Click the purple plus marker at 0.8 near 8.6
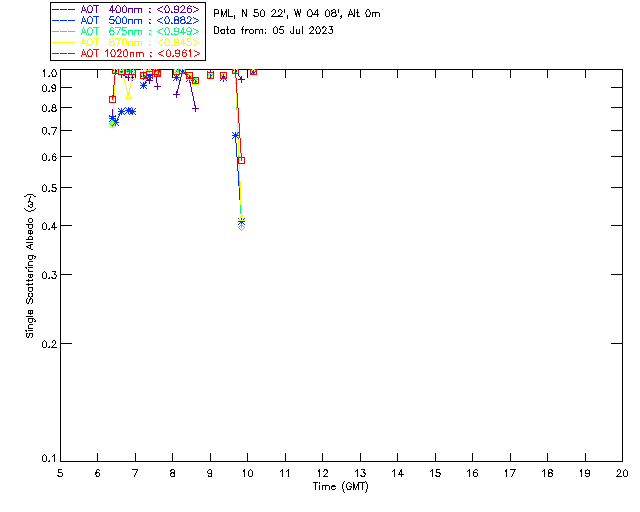This screenshot has width=640, height=512. [x=196, y=109]
